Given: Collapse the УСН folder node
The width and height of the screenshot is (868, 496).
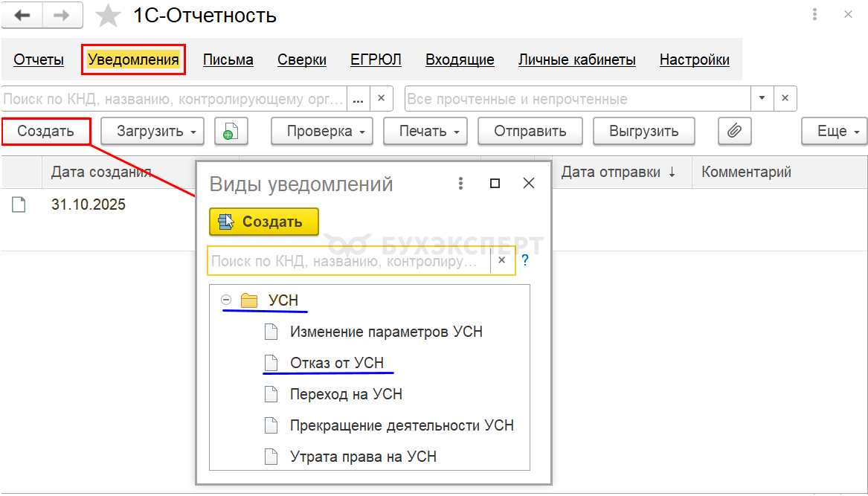Looking at the screenshot, I should (226, 300).
